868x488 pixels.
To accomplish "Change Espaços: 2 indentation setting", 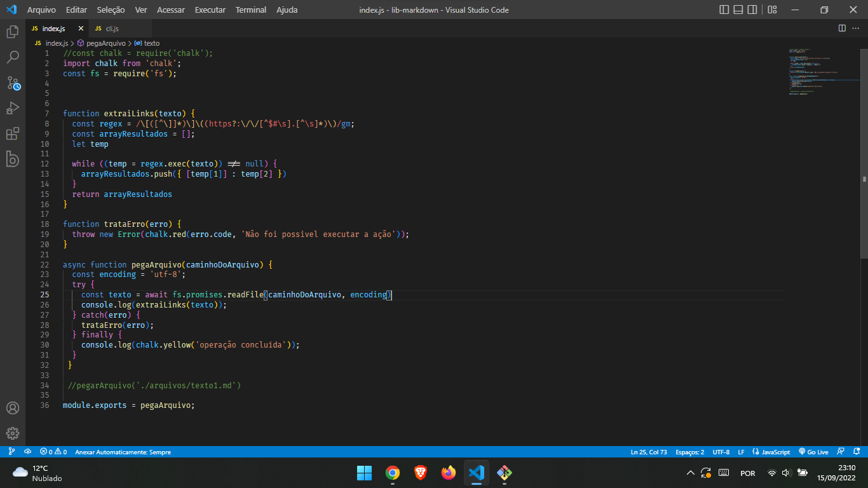I will (689, 452).
